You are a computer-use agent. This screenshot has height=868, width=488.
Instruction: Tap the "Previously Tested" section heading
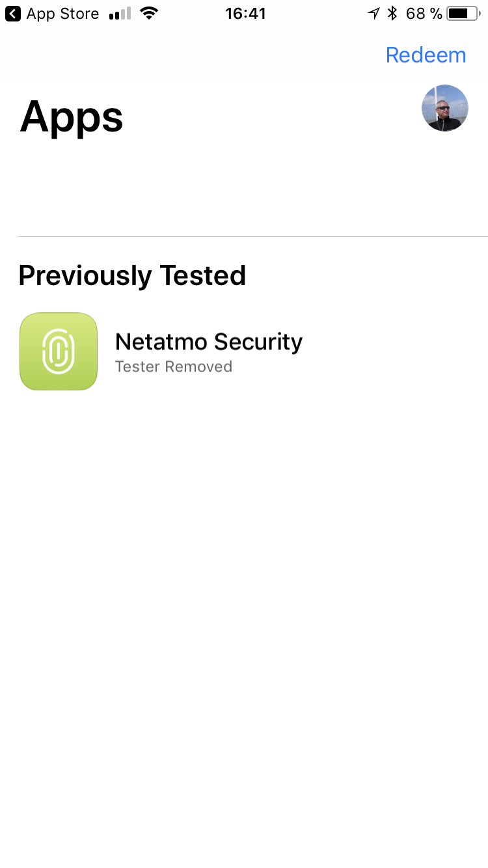(x=132, y=275)
